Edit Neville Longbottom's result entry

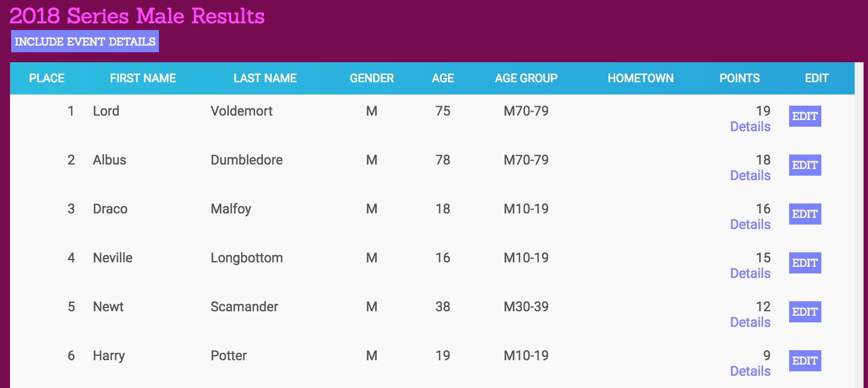pos(805,263)
